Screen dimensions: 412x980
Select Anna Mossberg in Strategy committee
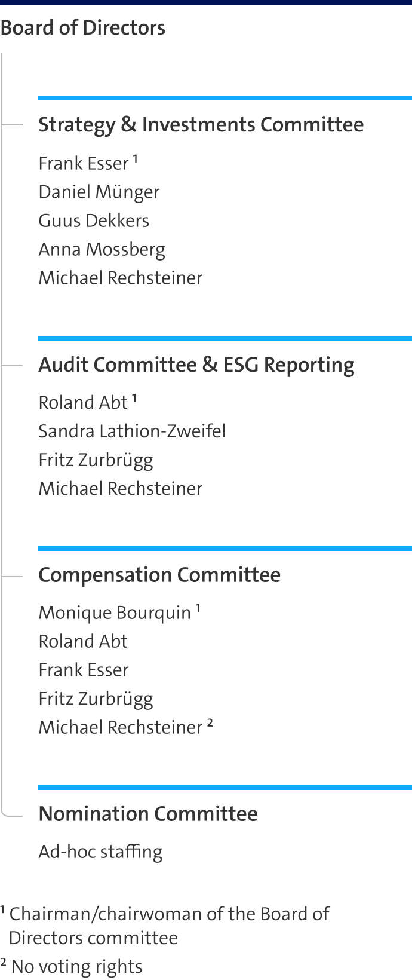coord(102,249)
